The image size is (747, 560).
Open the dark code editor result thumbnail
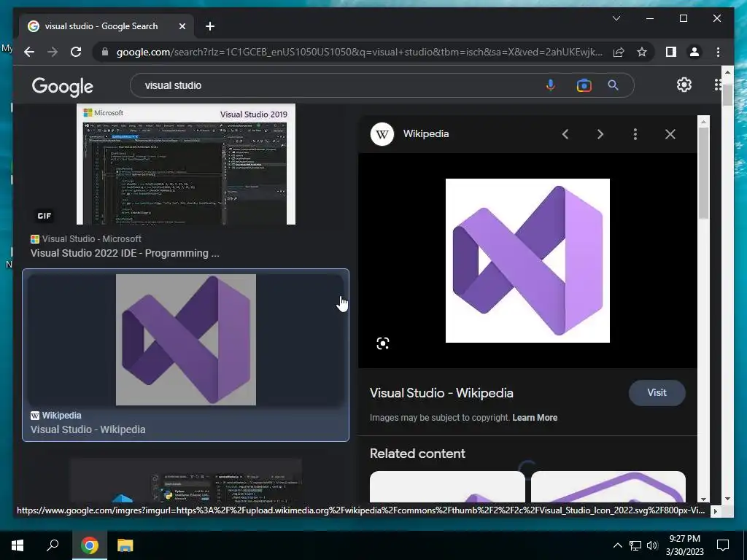(186, 480)
